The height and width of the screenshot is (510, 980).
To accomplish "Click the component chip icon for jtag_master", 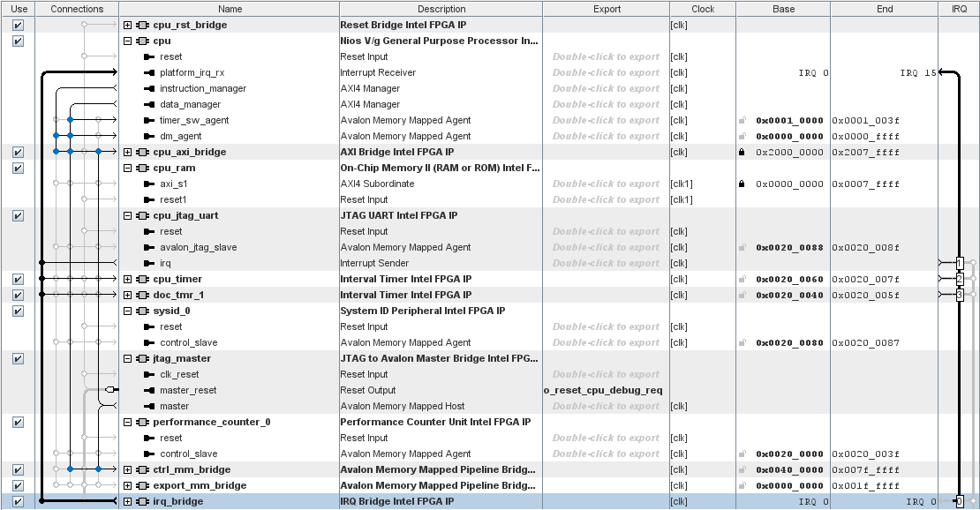I will tap(142, 359).
